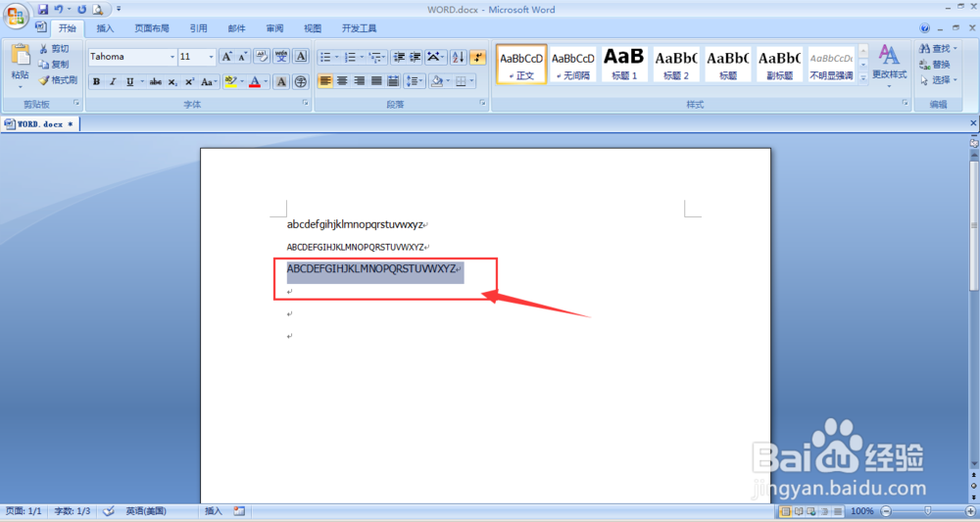The height and width of the screenshot is (522, 980).
Task: Open the line spacing menu
Action: [415, 81]
